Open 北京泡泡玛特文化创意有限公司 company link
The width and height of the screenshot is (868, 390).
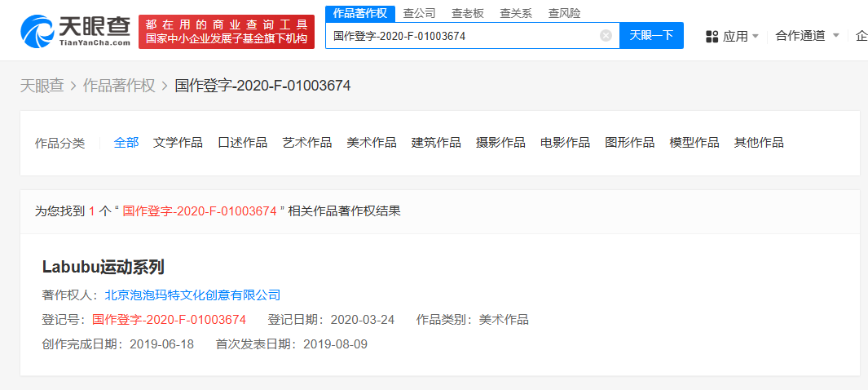coord(192,295)
